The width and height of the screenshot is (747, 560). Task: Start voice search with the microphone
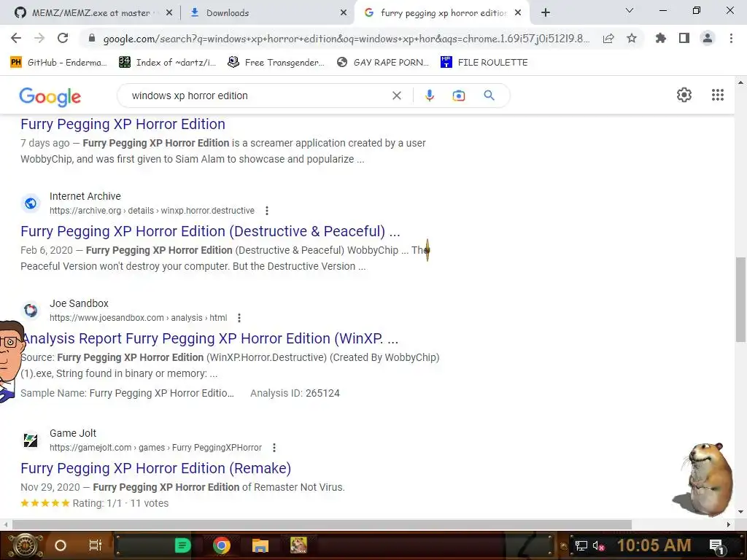pyautogui.click(x=429, y=96)
